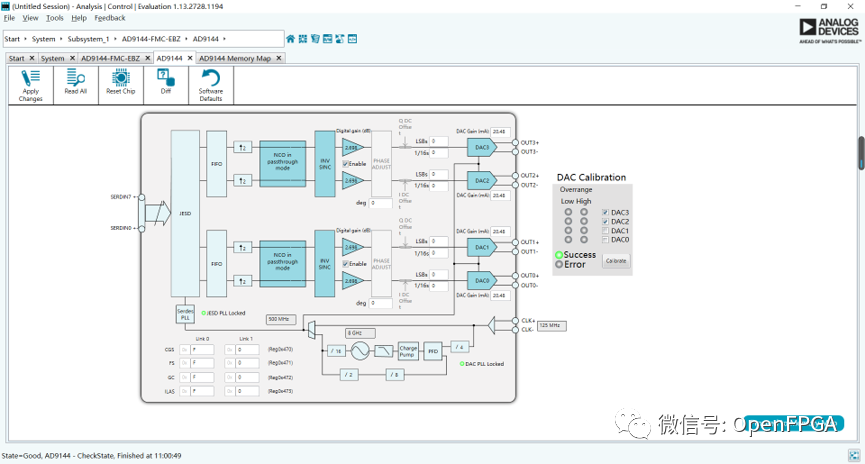The image size is (865, 464).
Task: Click the Charge Pump block
Action: (407, 350)
